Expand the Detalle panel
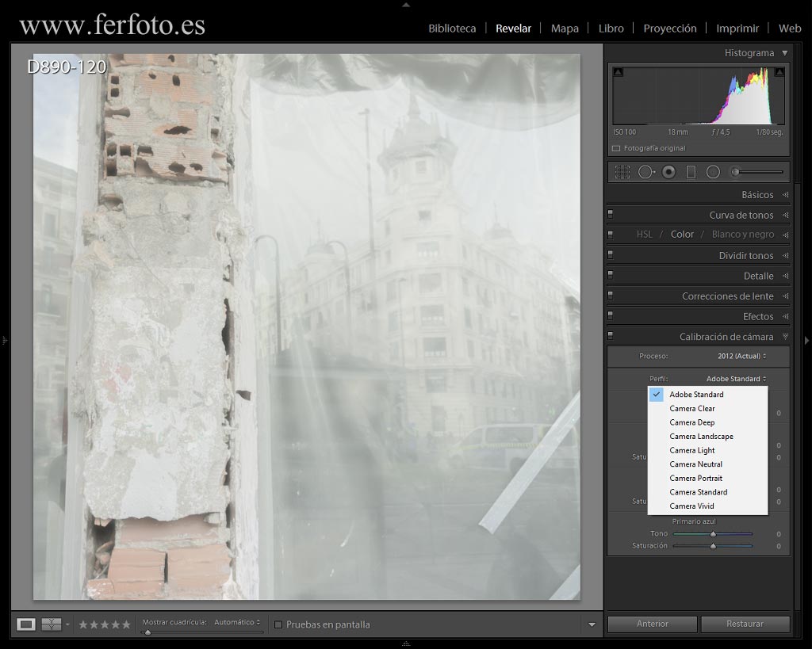Image resolution: width=812 pixels, height=649 pixels. [785, 276]
